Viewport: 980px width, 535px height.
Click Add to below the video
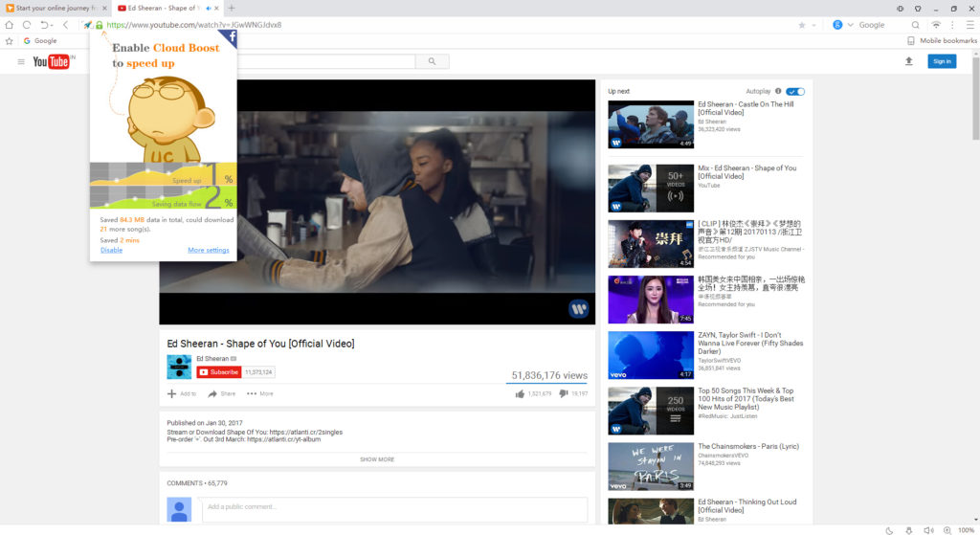coord(182,393)
